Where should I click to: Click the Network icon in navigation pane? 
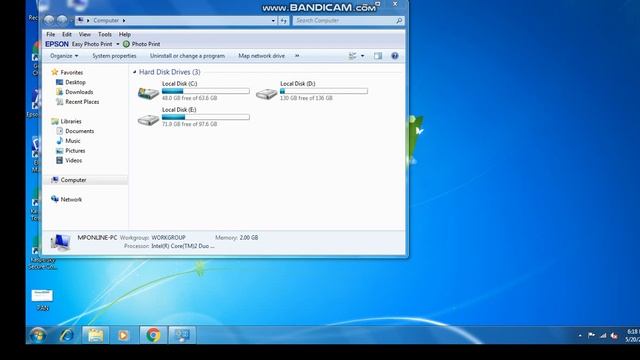coord(55,199)
